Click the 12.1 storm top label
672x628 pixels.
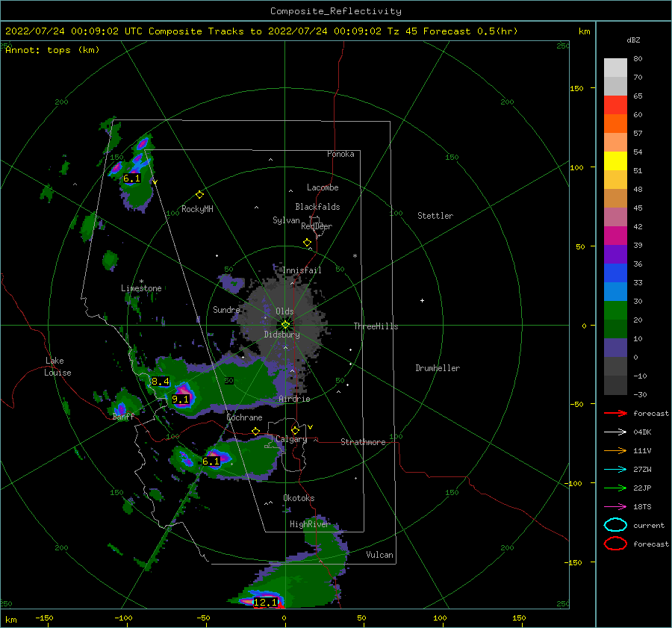click(x=265, y=603)
